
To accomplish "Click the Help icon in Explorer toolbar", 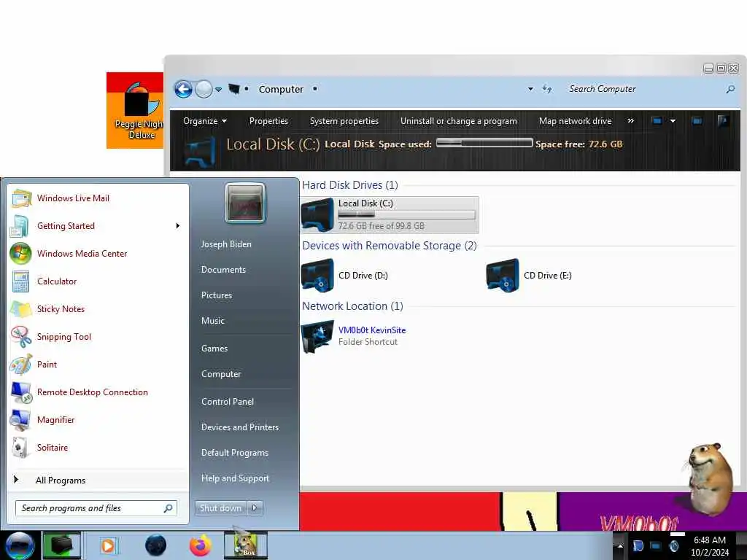I will pos(723,121).
